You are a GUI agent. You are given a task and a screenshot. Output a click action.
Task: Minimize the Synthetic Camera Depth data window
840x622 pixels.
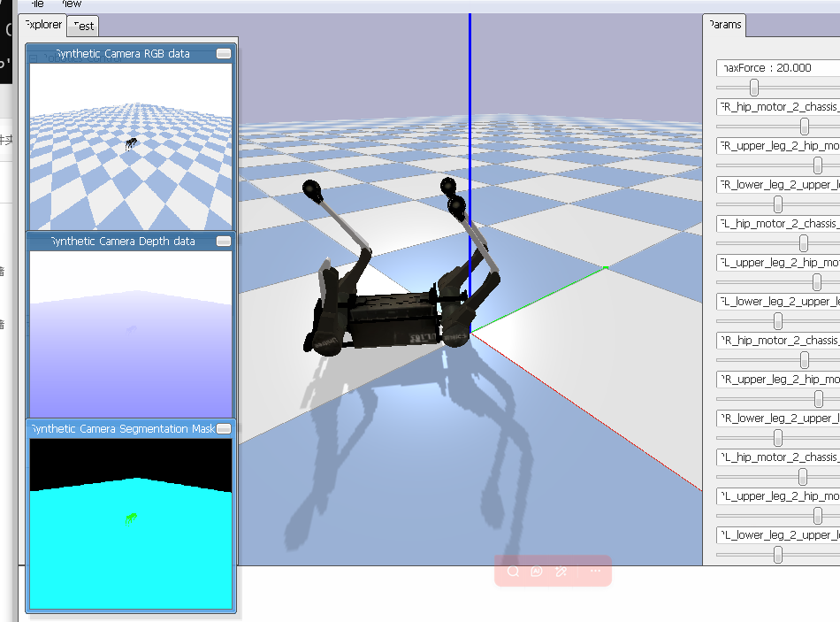click(x=224, y=242)
